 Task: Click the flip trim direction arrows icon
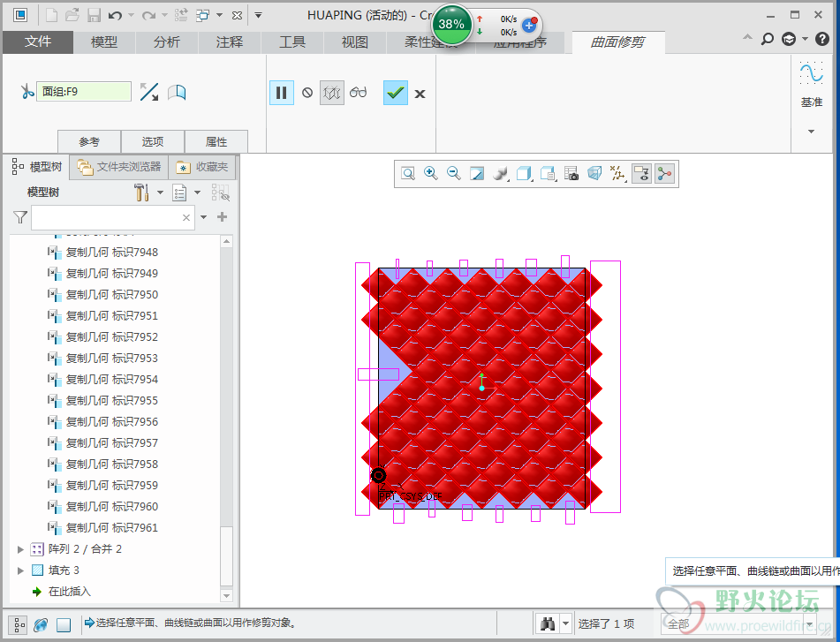tap(149, 92)
